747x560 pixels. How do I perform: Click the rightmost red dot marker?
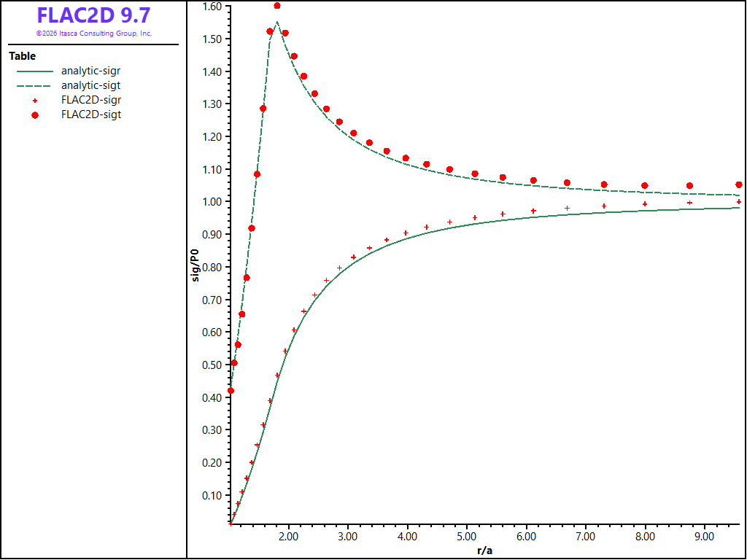tap(739, 184)
